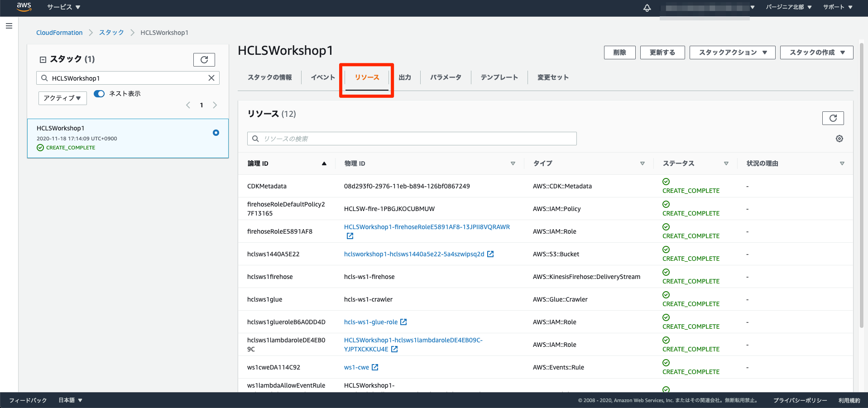Screen dimensions: 868x408
Task: Click the page vertical scrollbar
Action: click(x=862, y=186)
